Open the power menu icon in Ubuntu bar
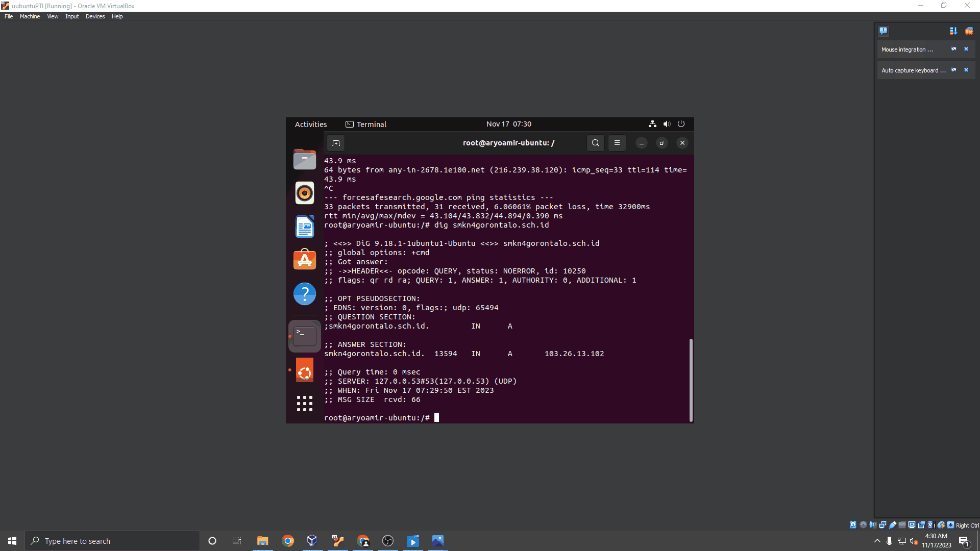Viewport: 980px width, 551px height. [x=681, y=124]
